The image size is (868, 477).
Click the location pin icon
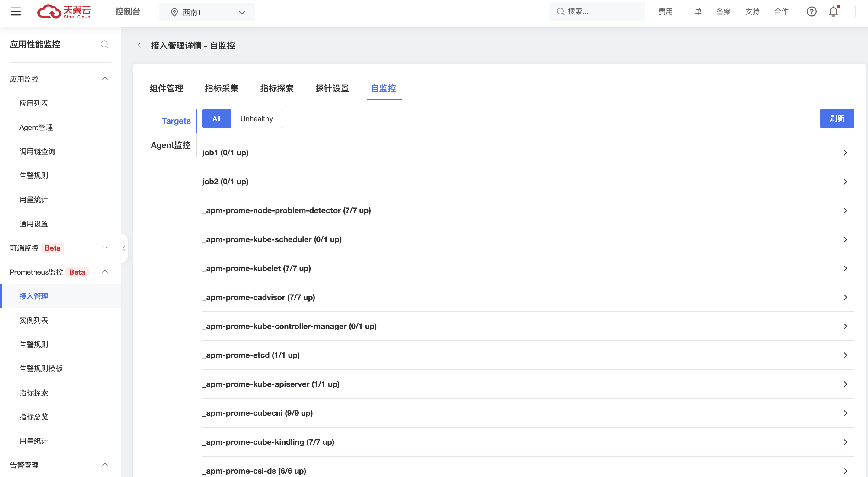(x=174, y=12)
